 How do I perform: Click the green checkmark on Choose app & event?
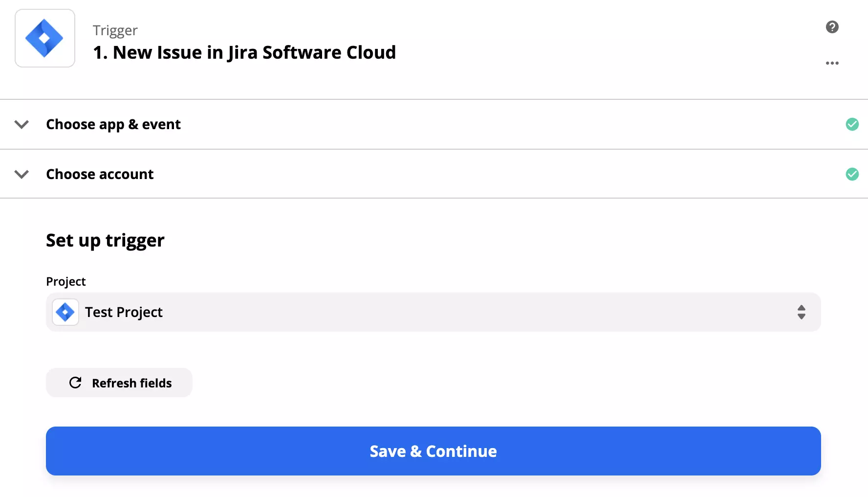(x=853, y=124)
